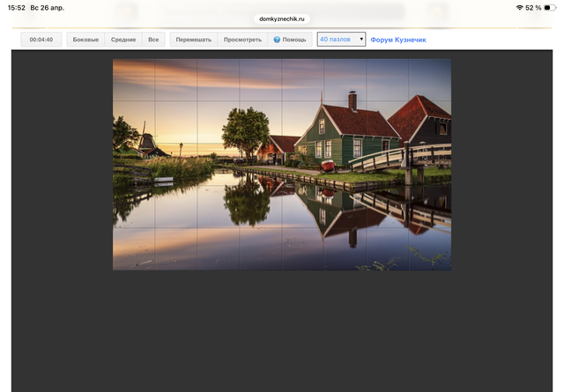Preview the image with Просмотреть
This screenshot has width=564, height=392.
242,40
